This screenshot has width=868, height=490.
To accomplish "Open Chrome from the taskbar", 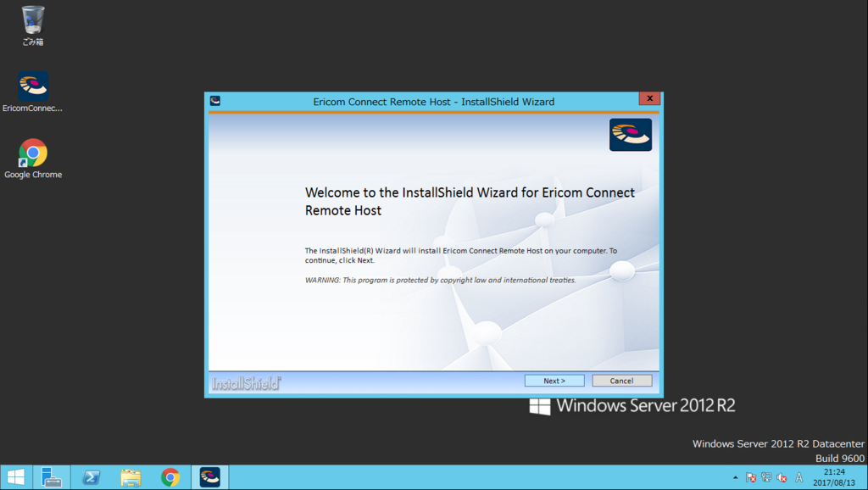I will (x=170, y=477).
